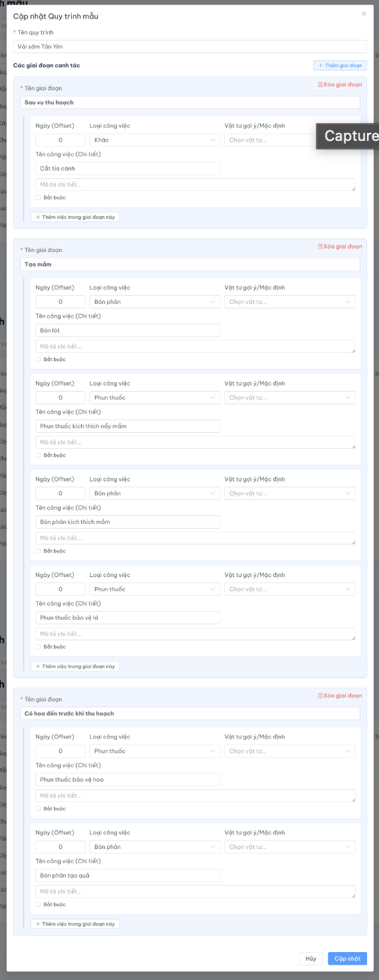Add a task in the Sau vụ thu hoạch stage

pos(75,217)
